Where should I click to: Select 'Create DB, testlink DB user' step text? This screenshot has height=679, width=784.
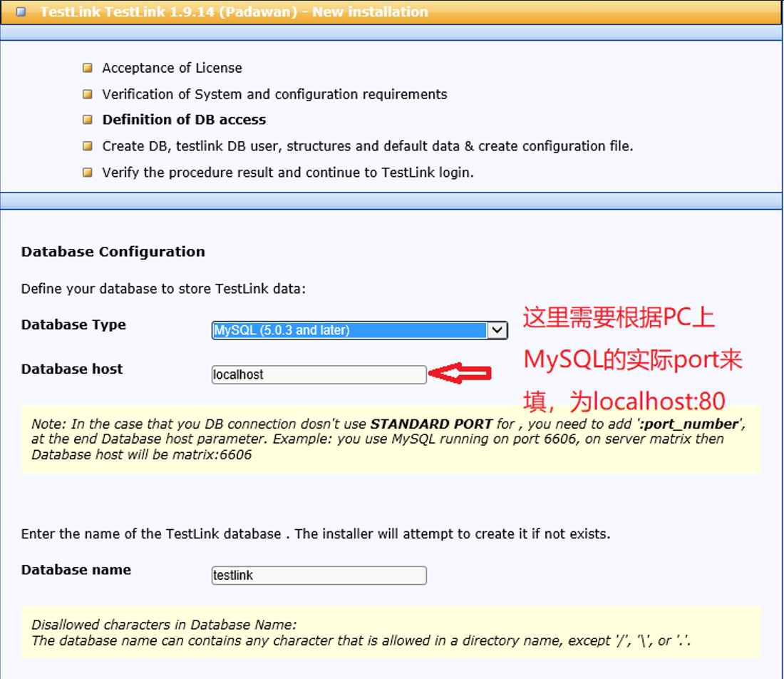tap(368, 146)
